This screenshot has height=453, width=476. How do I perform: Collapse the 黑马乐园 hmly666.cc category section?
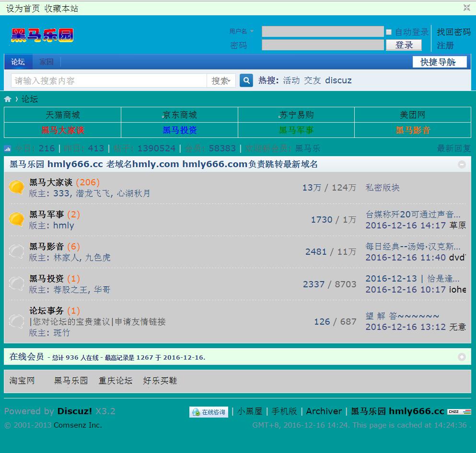pos(462,164)
